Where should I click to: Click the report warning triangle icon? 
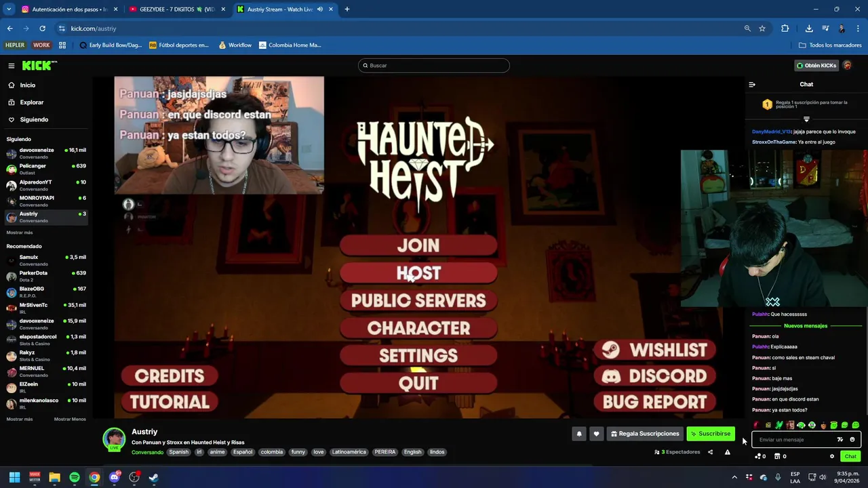tap(727, 452)
